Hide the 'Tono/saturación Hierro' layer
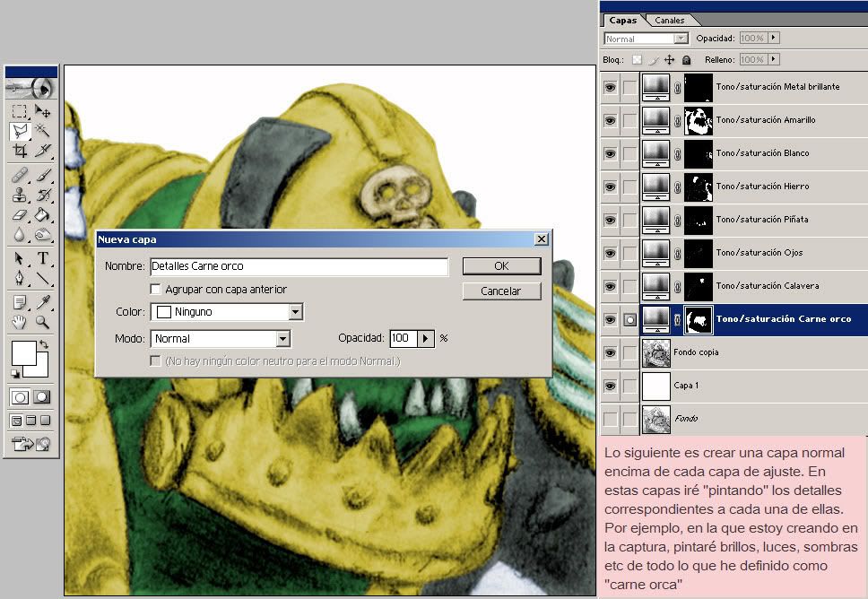 610,187
